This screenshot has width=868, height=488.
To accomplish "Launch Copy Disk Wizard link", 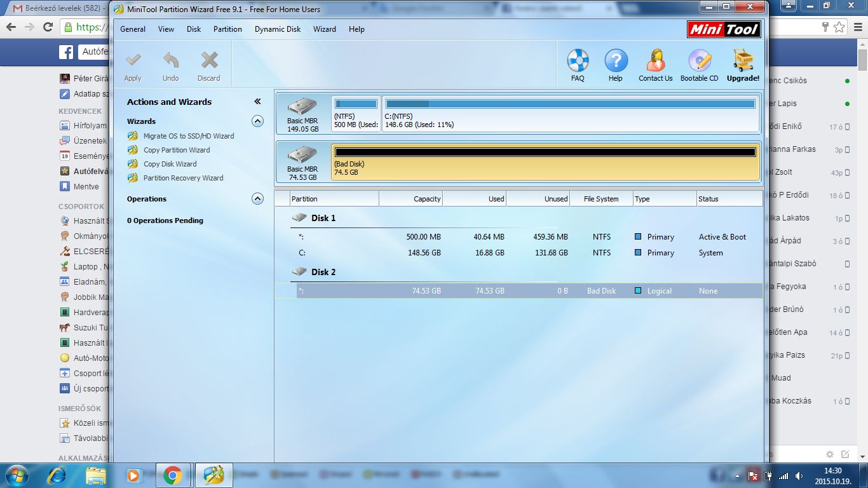I will (170, 164).
